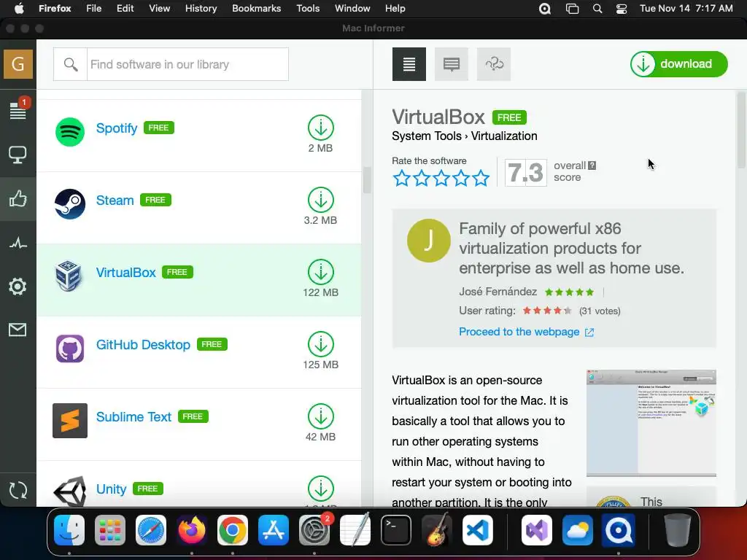747x560 pixels.
Task: Open the Sublime Text title link
Action: 133,416
